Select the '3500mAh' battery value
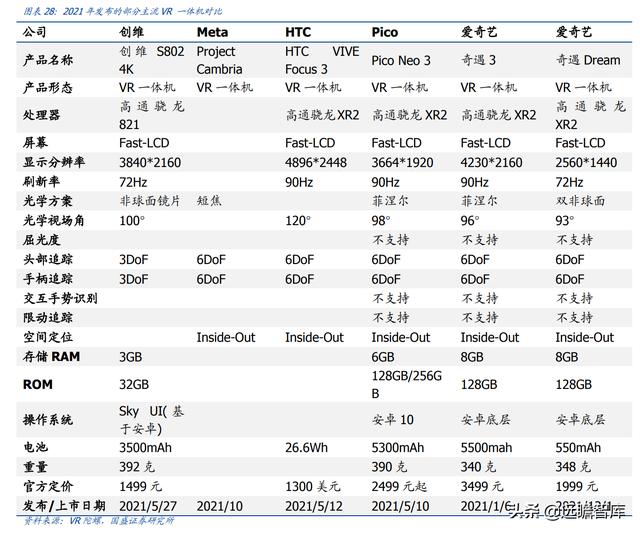The image size is (640, 534). 145,448
